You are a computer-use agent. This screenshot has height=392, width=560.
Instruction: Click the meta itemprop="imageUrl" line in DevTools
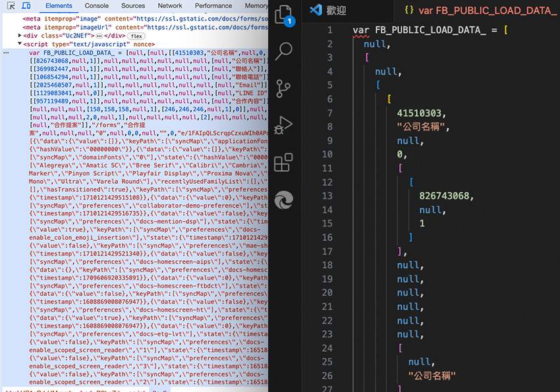[x=146, y=27]
